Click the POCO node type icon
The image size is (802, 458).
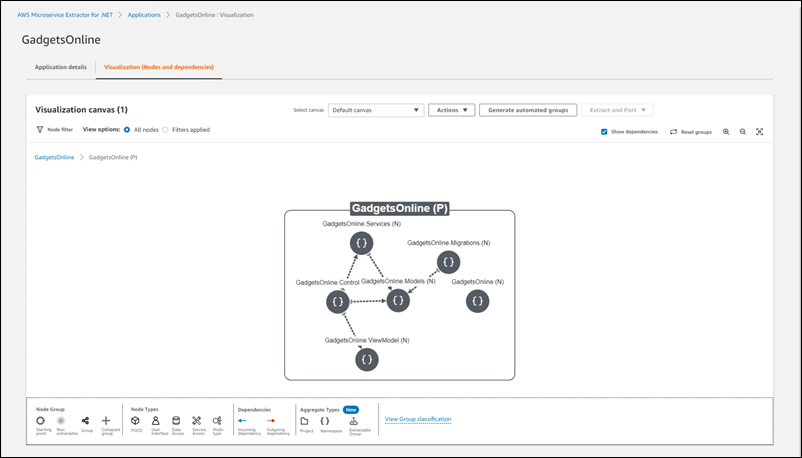135,421
